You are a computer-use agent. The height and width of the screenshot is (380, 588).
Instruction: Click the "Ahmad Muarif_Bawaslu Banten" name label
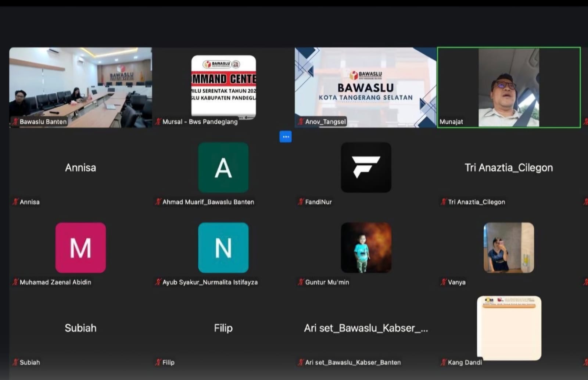pos(208,202)
